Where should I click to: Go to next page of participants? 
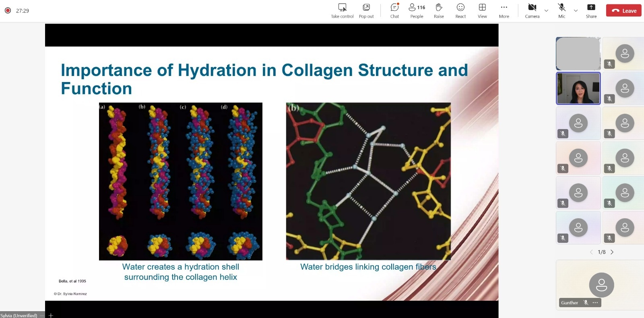click(x=612, y=252)
